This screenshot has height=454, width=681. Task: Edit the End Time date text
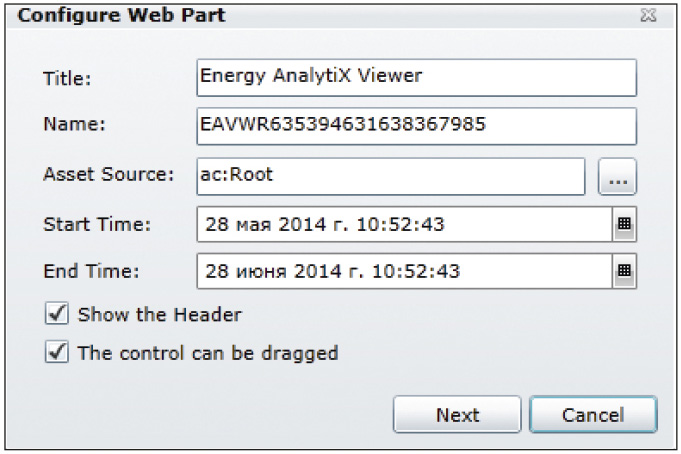404,271
